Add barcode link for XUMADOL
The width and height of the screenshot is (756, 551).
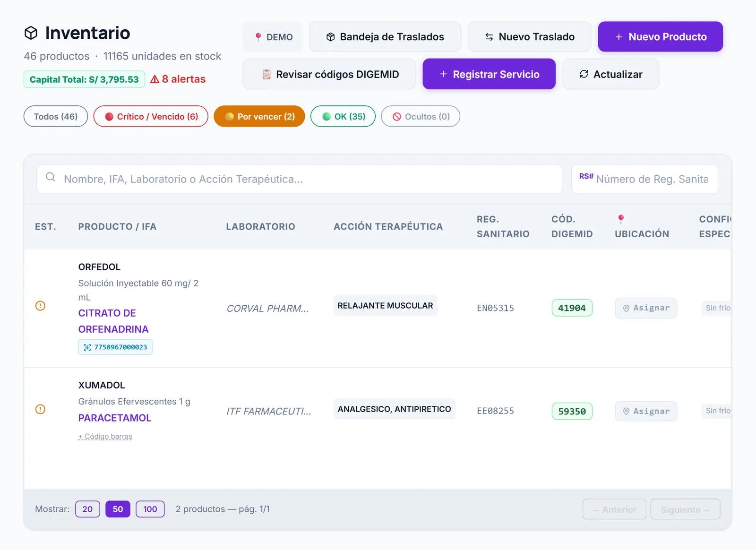pos(105,437)
